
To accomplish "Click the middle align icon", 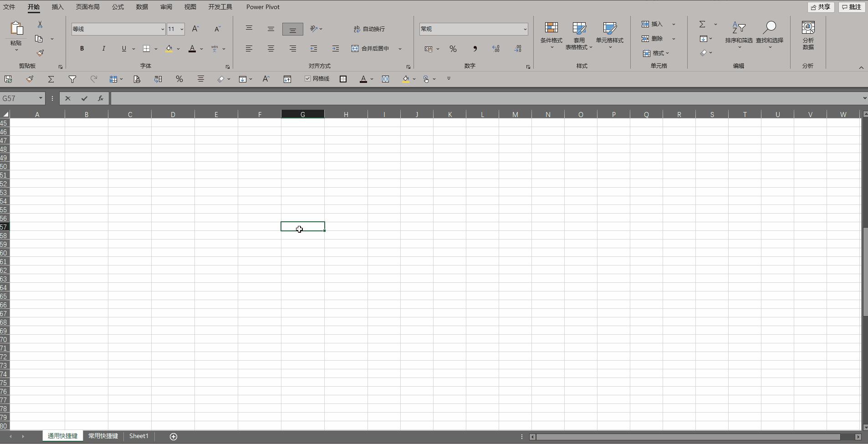I will tap(271, 29).
